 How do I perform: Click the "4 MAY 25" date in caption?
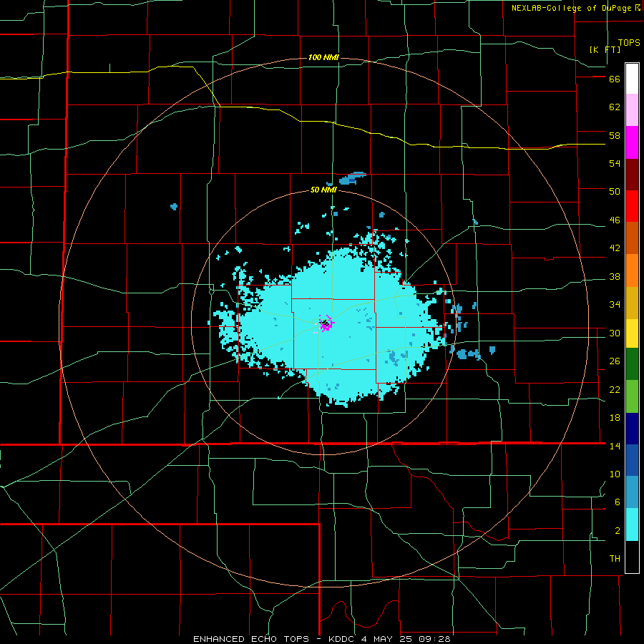(x=388, y=639)
